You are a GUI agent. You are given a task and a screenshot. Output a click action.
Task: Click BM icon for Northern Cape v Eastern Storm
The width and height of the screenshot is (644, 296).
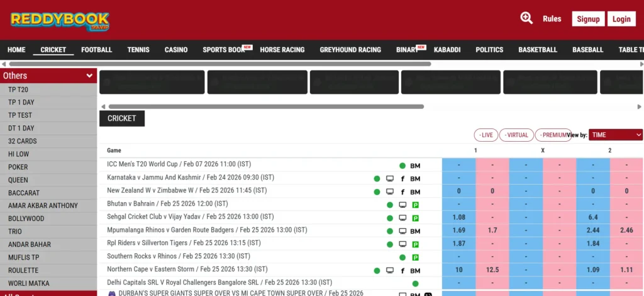[x=415, y=271]
